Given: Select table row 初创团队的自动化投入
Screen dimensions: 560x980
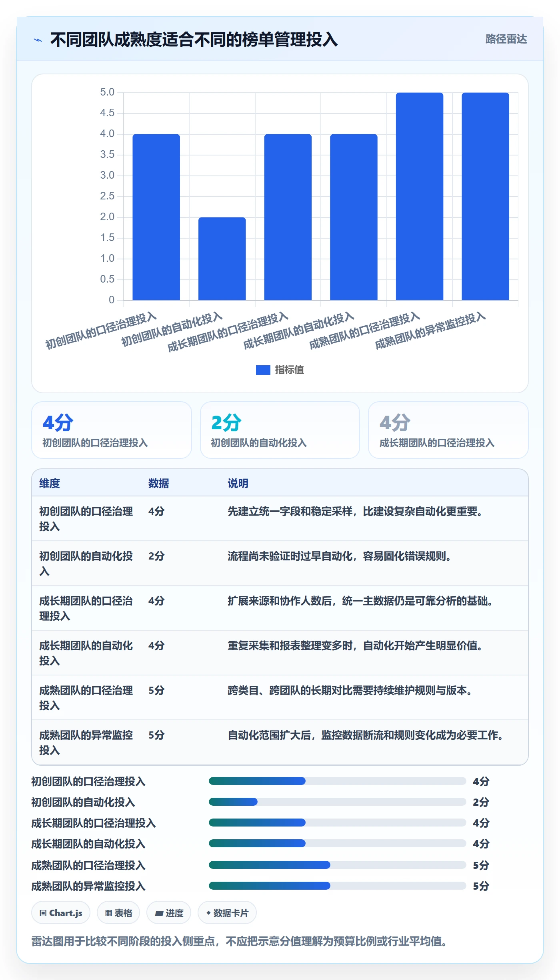Looking at the screenshot, I should [x=280, y=564].
